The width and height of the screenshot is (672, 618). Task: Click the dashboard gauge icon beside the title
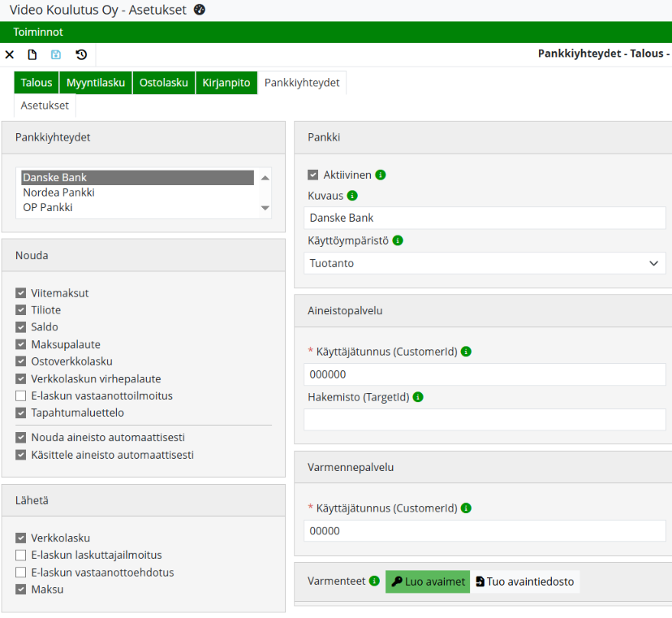[x=200, y=10]
